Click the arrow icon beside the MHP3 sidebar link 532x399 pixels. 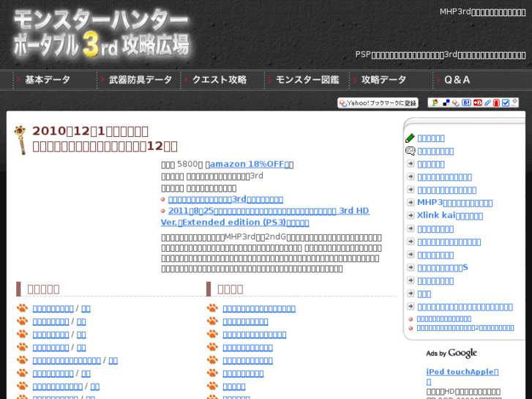pyautogui.click(x=411, y=202)
